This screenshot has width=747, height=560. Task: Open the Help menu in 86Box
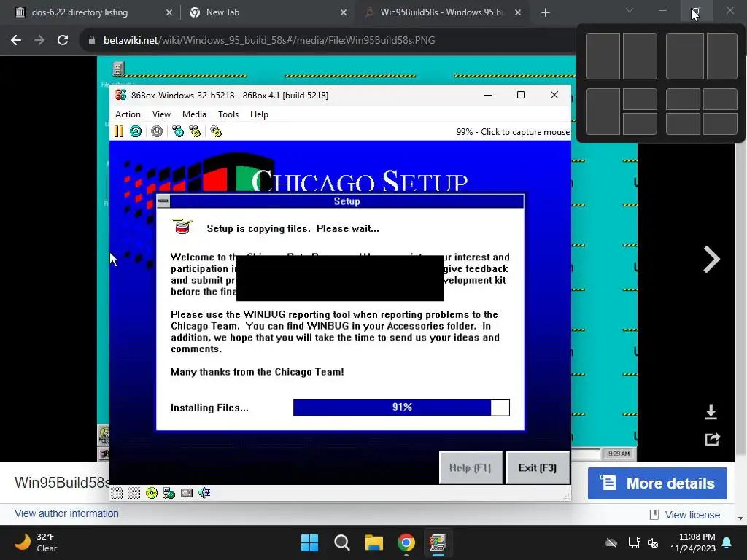[259, 114]
